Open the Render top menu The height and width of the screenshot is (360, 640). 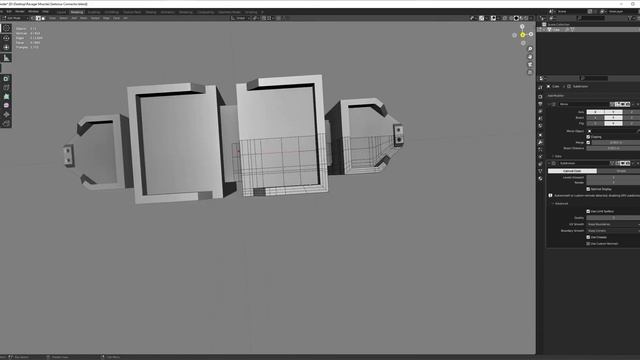pyautogui.click(x=20, y=11)
